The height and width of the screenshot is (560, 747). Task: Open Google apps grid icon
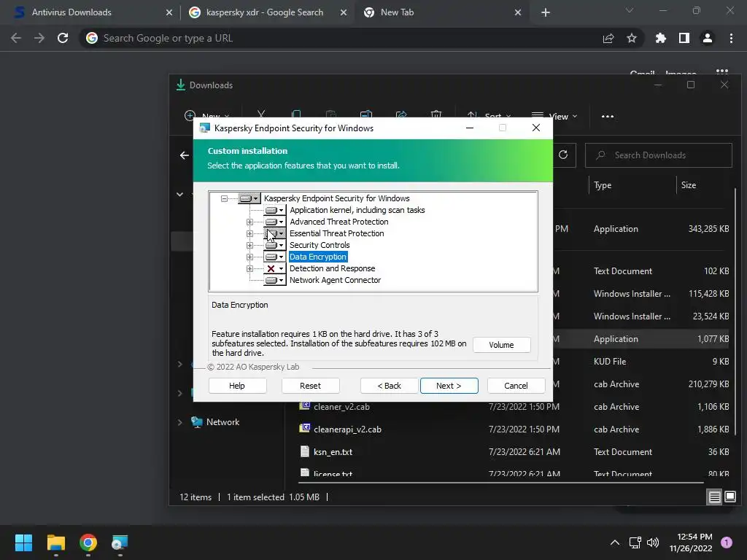(722, 72)
